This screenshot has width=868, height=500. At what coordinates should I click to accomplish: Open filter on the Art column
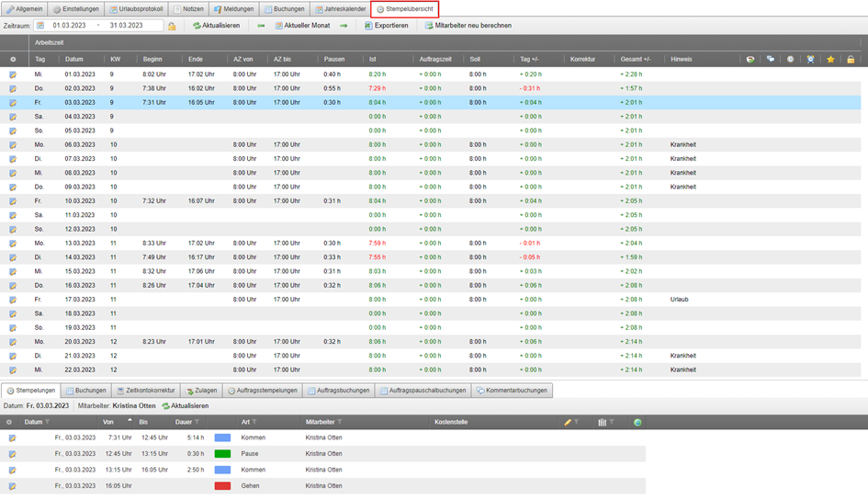click(256, 422)
